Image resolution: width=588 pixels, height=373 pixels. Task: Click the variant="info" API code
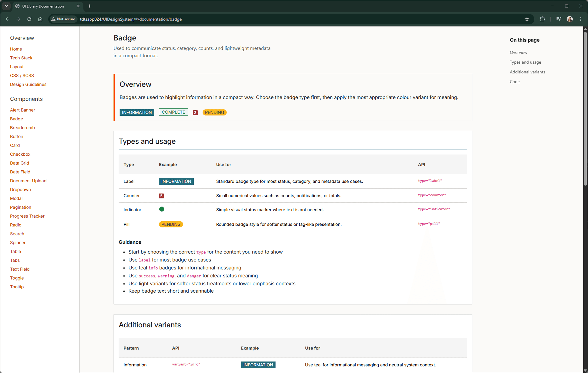tap(186, 364)
